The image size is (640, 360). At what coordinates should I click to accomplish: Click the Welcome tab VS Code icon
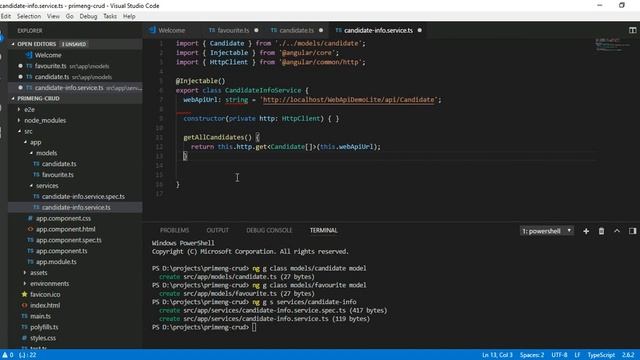(152, 30)
